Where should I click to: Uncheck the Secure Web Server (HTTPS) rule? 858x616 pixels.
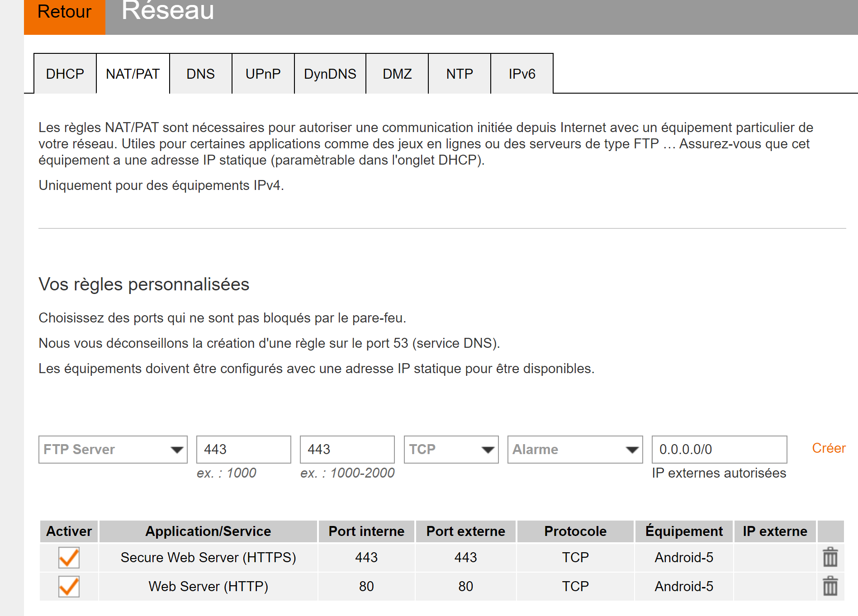pyautogui.click(x=69, y=557)
